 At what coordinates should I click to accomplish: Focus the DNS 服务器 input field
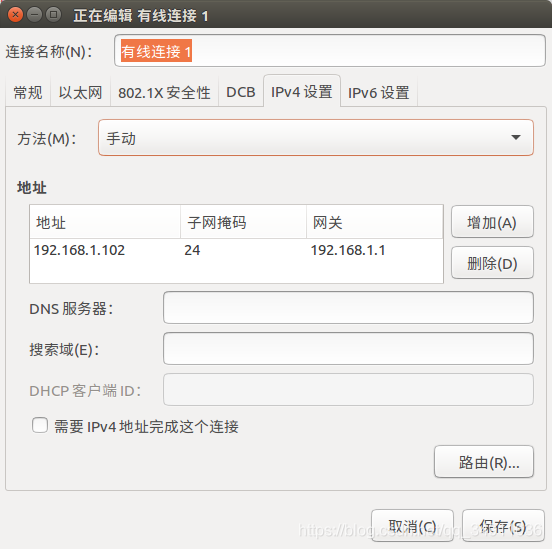point(348,307)
